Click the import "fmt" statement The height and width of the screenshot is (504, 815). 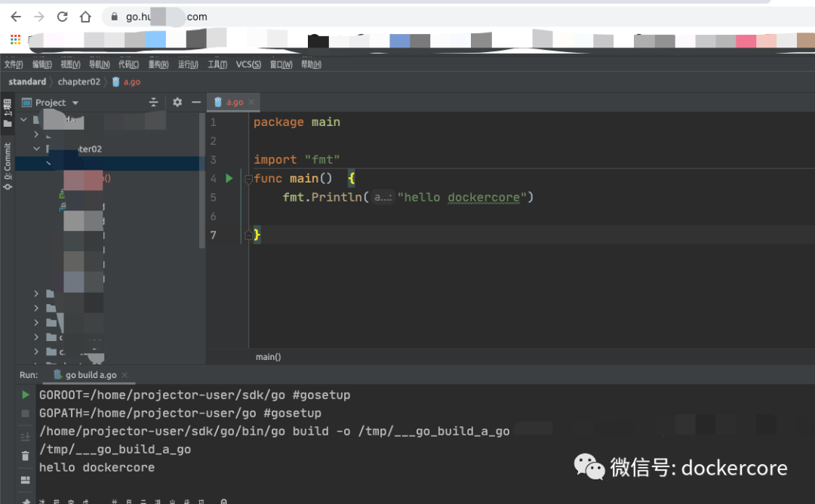click(x=297, y=159)
